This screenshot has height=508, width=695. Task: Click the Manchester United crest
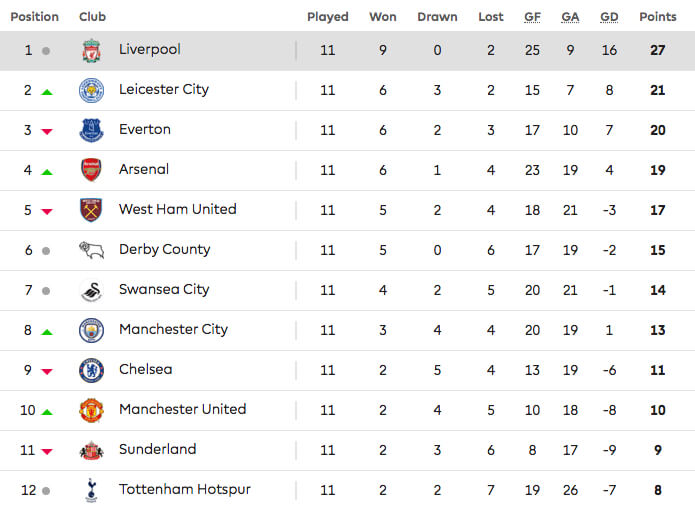pos(91,410)
